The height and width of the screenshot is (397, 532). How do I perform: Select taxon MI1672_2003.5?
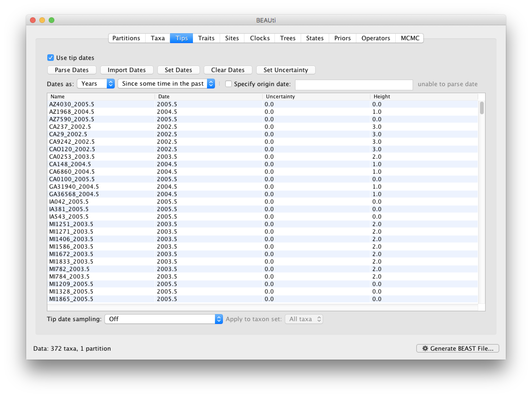pos(71,254)
